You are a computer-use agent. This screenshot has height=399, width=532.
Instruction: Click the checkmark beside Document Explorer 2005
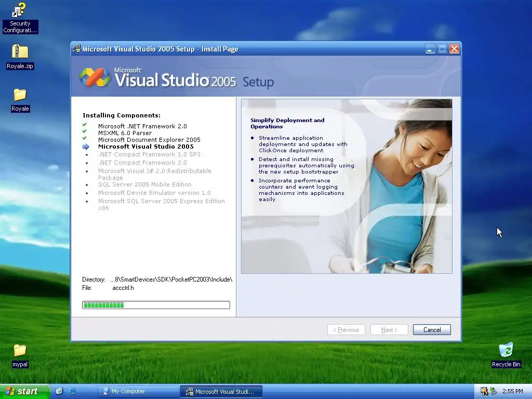pyautogui.click(x=85, y=138)
